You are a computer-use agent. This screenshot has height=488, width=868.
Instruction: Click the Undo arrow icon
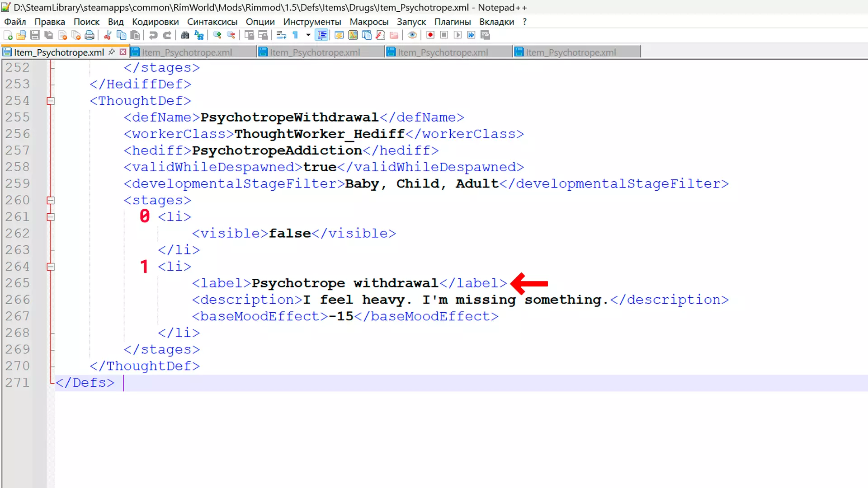[153, 35]
